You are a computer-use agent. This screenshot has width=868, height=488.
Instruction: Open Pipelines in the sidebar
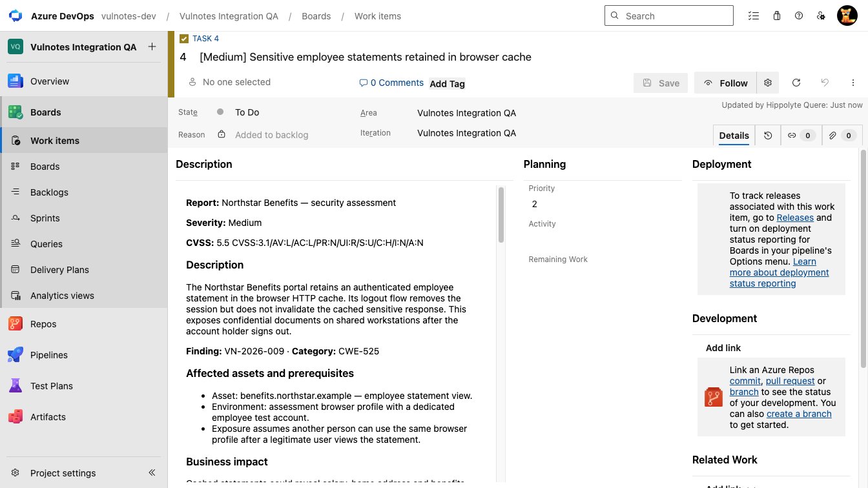(84, 355)
